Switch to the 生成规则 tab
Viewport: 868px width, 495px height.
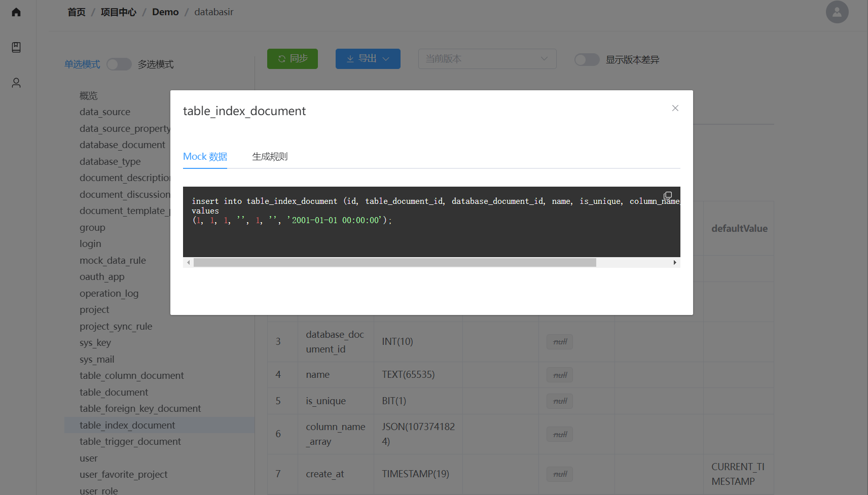pyautogui.click(x=270, y=157)
